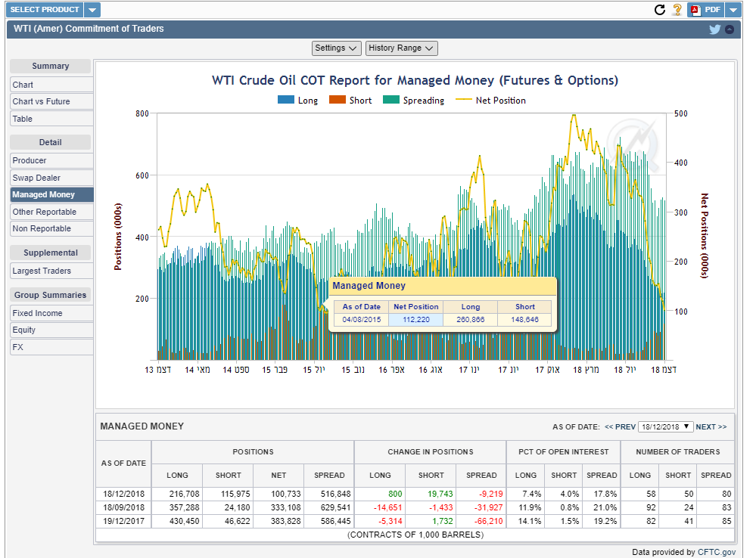The width and height of the screenshot is (756, 558).
Task: Open the History Range dropdown
Action: pyautogui.click(x=401, y=48)
